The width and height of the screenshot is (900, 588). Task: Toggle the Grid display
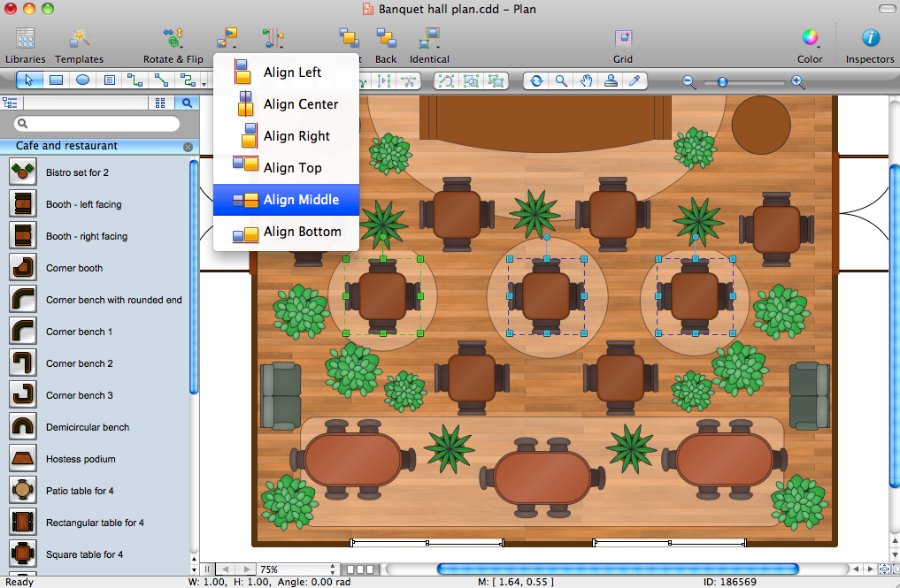click(623, 45)
